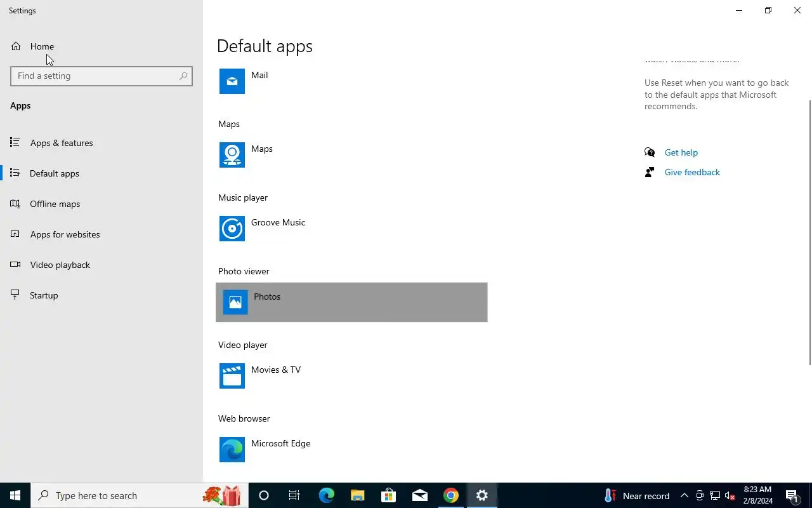The width and height of the screenshot is (812, 508).
Task: Click the Microsoft Edge app icon in Web browser
Action: tap(232, 450)
